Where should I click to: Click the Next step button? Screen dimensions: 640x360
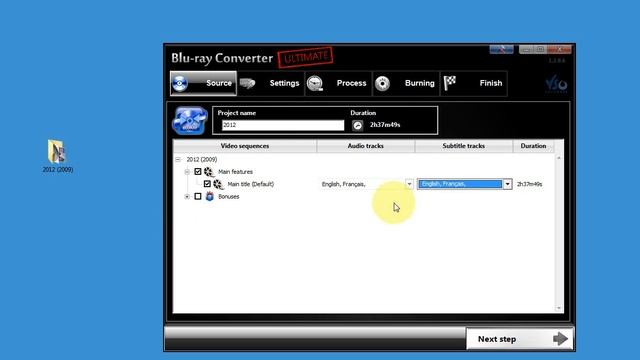pyautogui.click(x=520, y=339)
